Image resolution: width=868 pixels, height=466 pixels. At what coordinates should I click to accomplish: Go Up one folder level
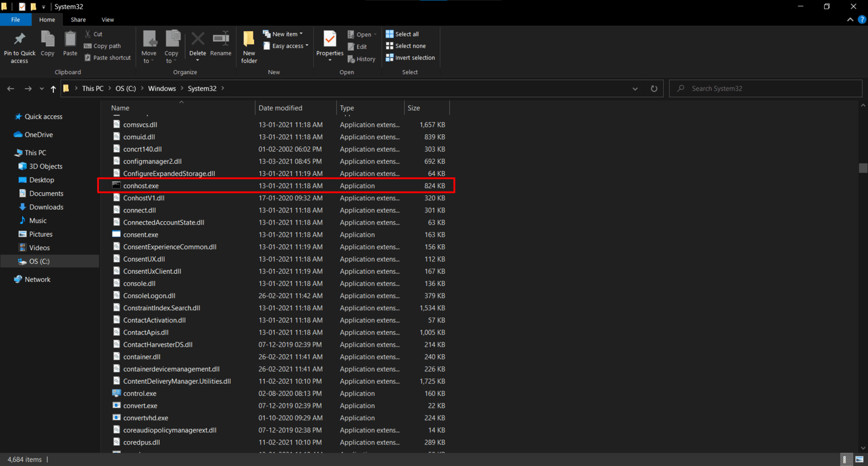pos(54,89)
